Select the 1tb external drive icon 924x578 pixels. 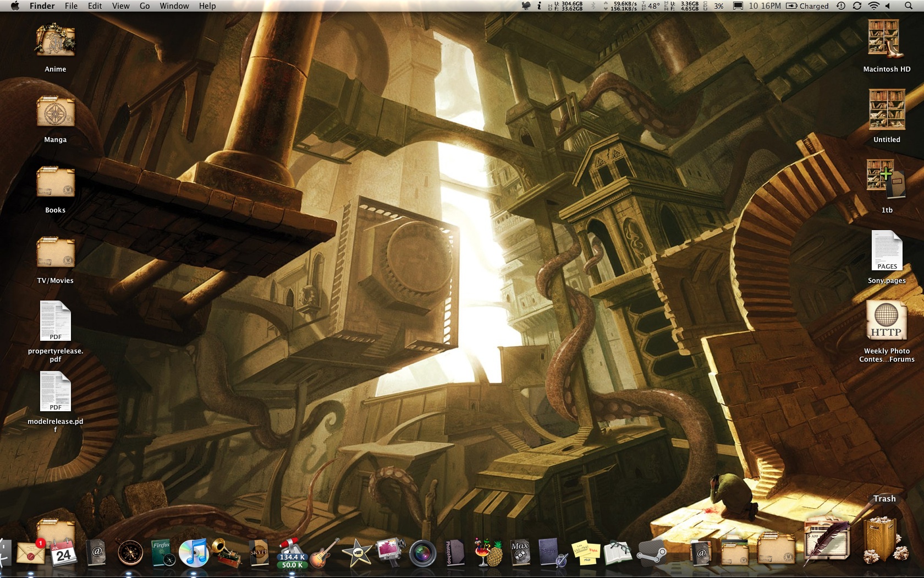coord(887,179)
